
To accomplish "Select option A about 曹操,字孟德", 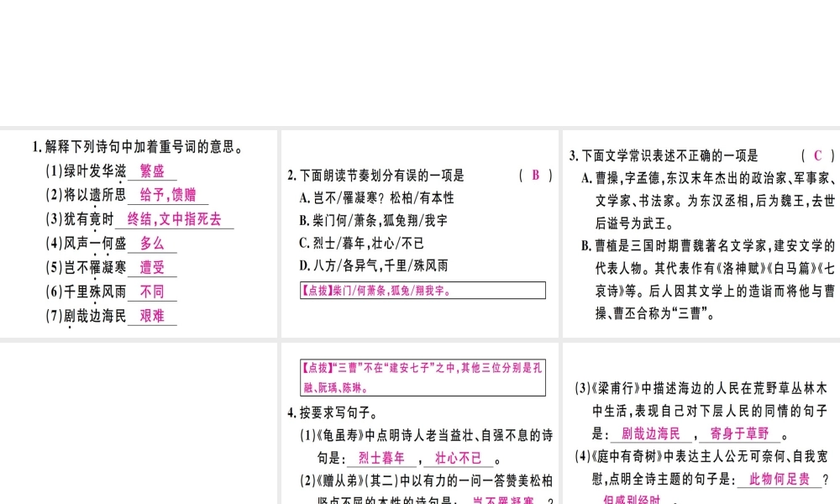I will [x=708, y=200].
